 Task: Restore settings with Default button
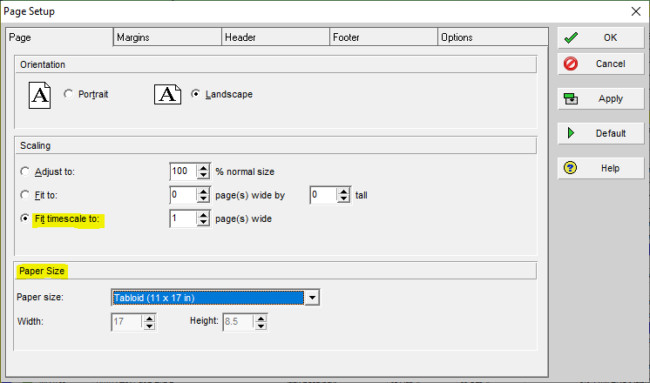(601, 133)
